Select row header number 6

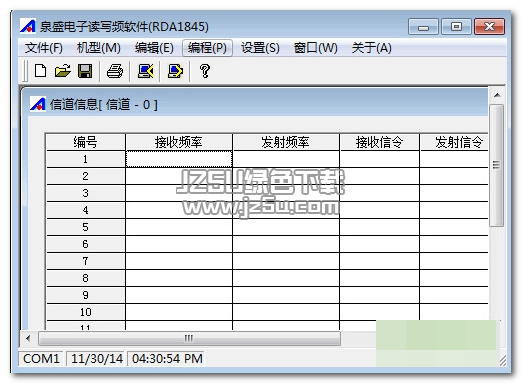pyautogui.click(x=86, y=244)
